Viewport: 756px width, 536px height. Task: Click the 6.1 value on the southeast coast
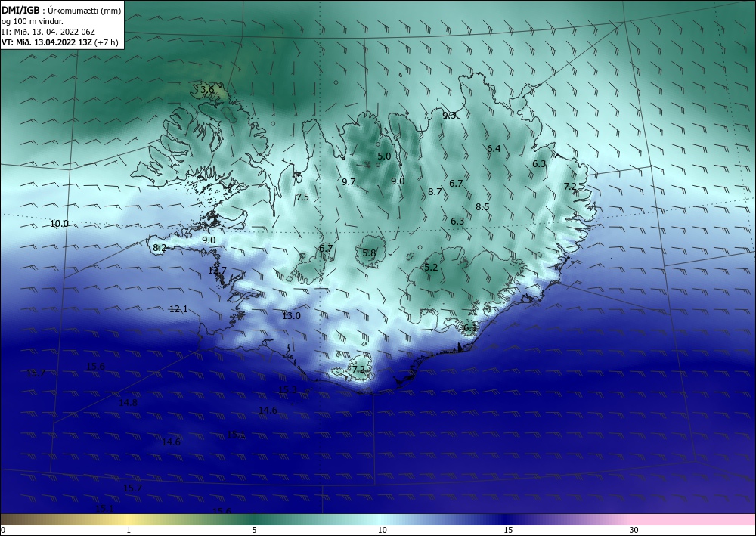coord(469,328)
